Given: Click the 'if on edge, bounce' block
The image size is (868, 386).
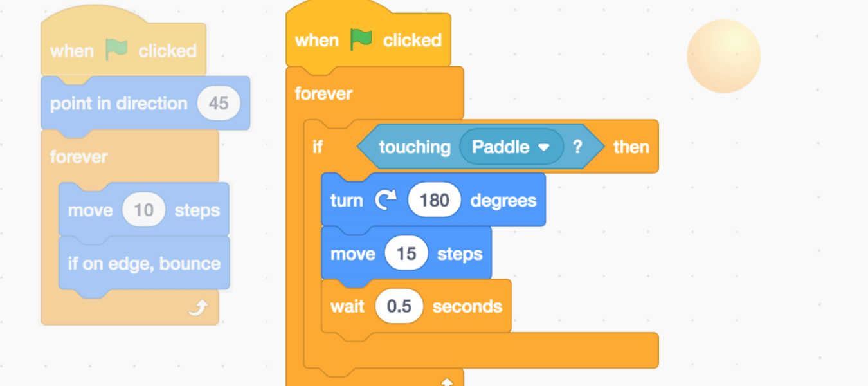Looking at the screenshot, I should tap(144, 264).
